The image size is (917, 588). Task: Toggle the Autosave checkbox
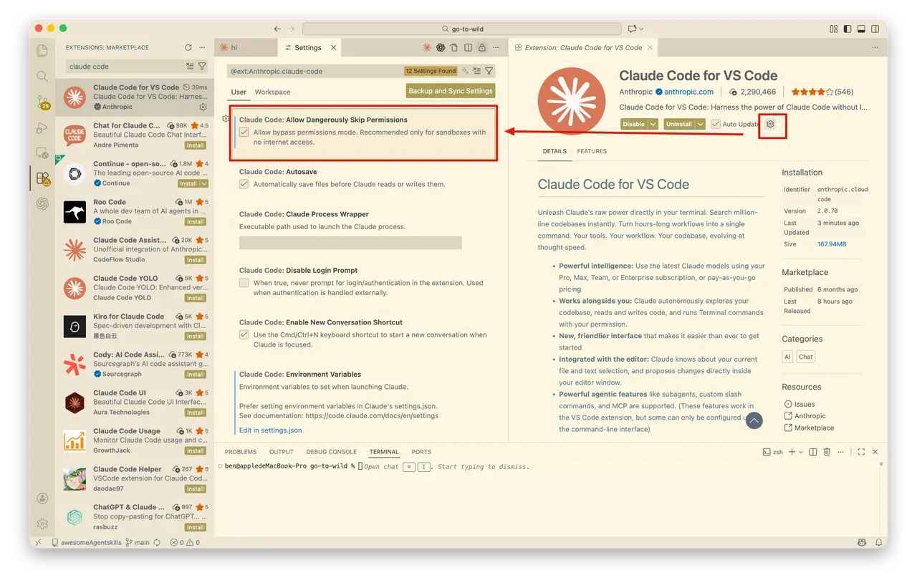(x=244, y=184)
